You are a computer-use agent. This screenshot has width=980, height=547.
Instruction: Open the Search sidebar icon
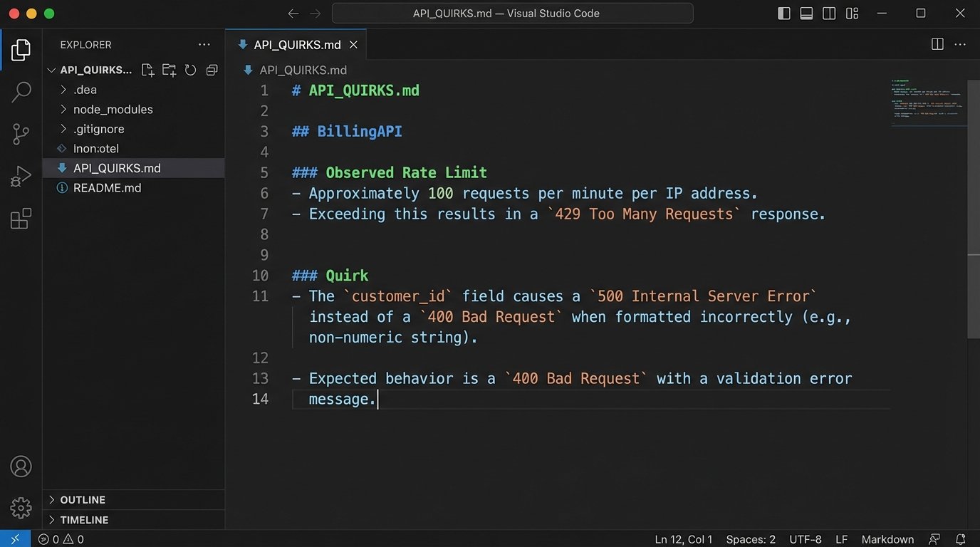pyautogui.click(x=21, y=92)
